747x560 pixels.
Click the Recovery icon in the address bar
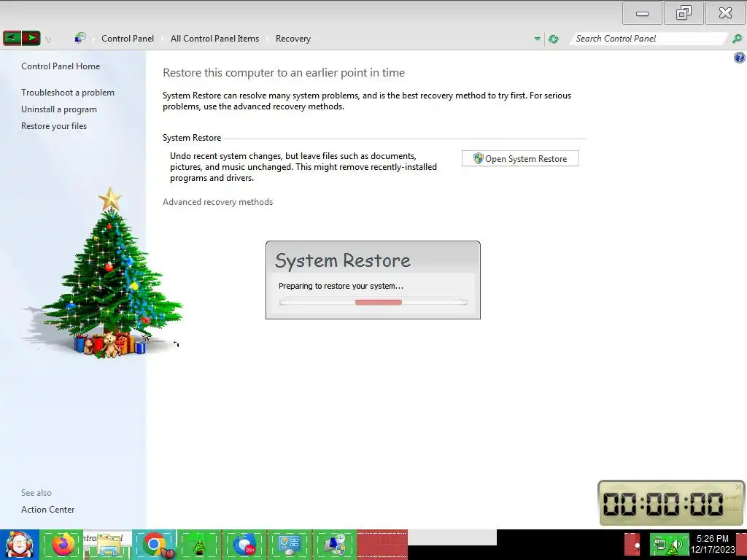(x=80, y=38)
